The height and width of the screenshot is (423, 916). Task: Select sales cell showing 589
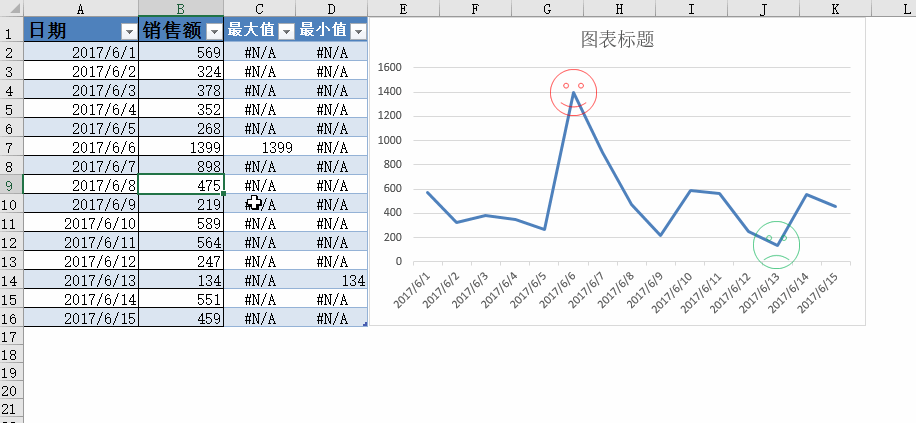(181, 223)
